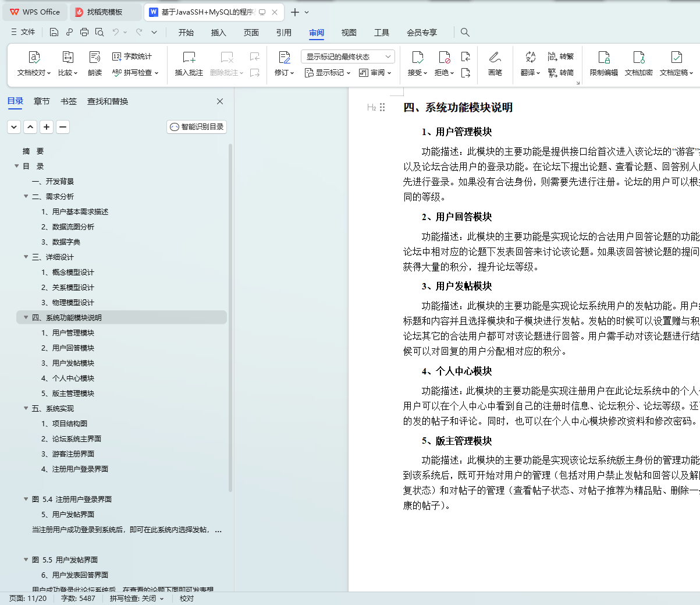Open the 会员专享 tab
This screenshot has height=605, width=700.
coord(422,33)
